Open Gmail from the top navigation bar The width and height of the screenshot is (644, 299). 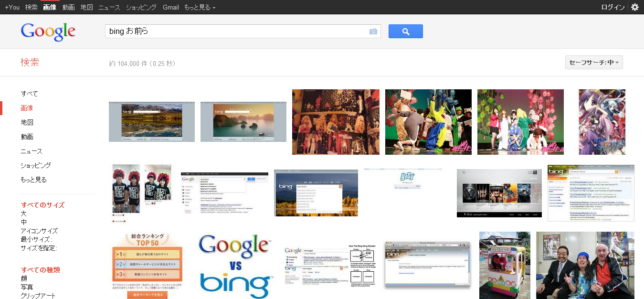(170, 7)
